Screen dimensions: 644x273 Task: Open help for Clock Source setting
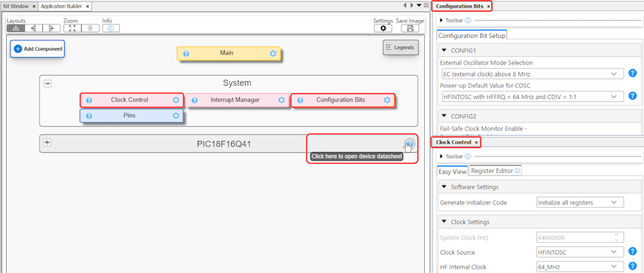tap(633, 252)
